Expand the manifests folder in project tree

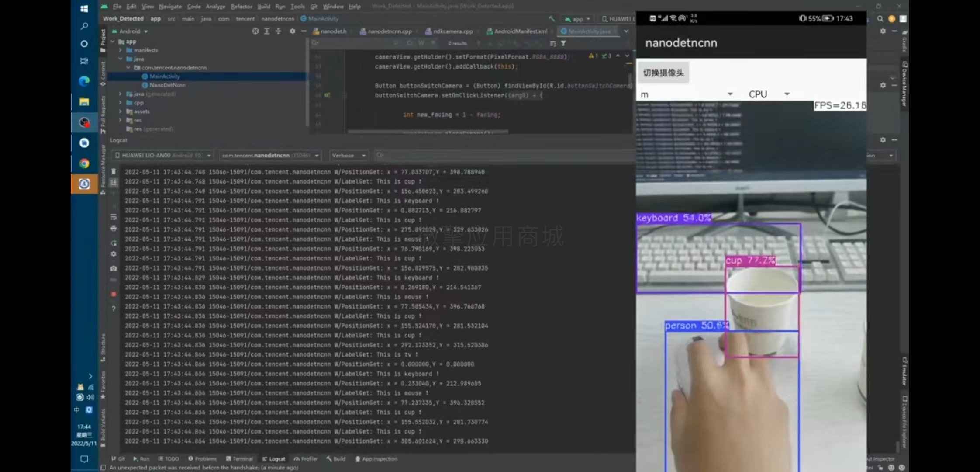click(x=121, y=50)
